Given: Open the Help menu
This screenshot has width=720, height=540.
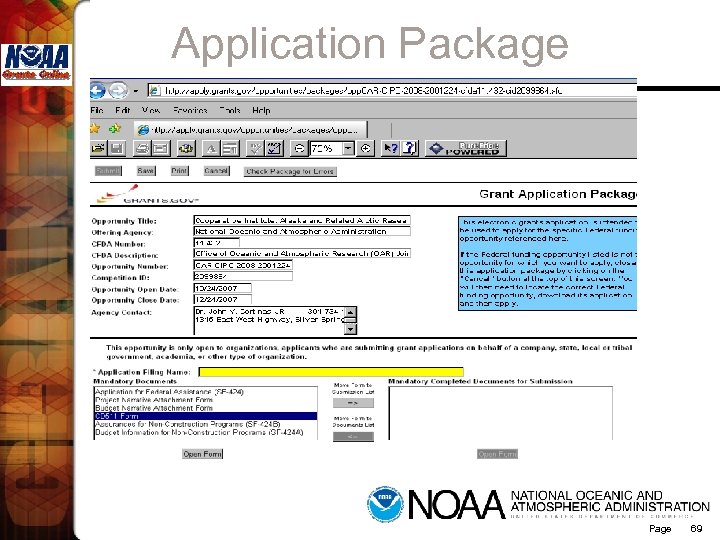Looking at the screenshot, I should point(261,110).
